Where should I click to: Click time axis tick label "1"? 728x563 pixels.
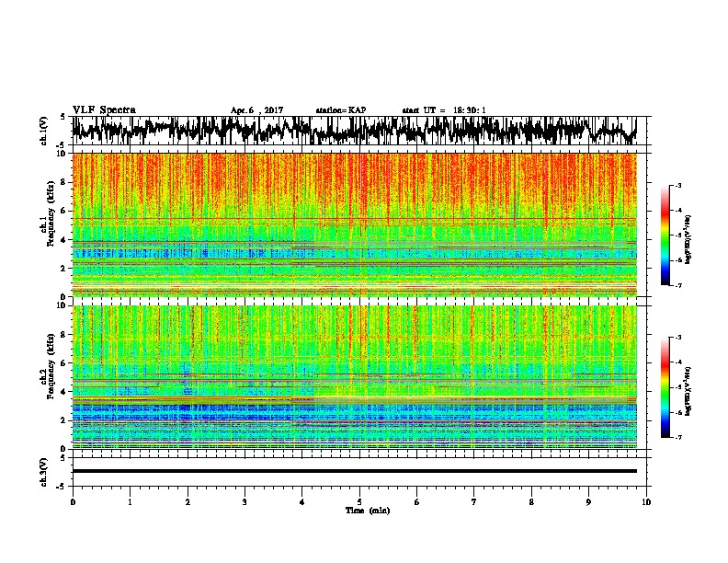pos(130,502)
